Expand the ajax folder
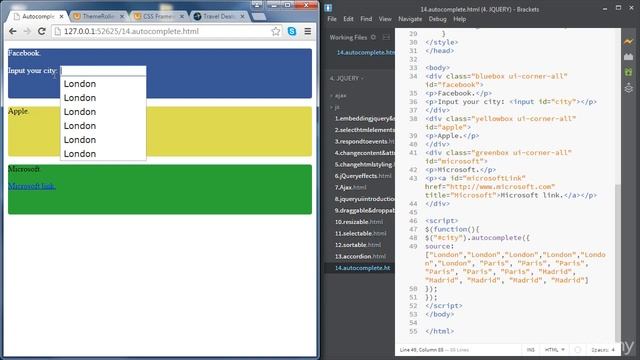Image resolution: width=640 pixels, height=360 pixels. coord(338,96)
